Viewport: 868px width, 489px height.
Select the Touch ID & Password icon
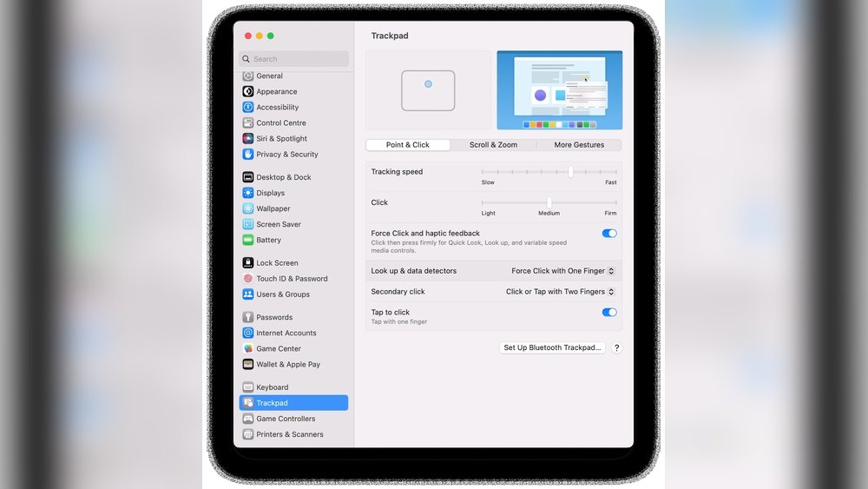tap(248, 279)
